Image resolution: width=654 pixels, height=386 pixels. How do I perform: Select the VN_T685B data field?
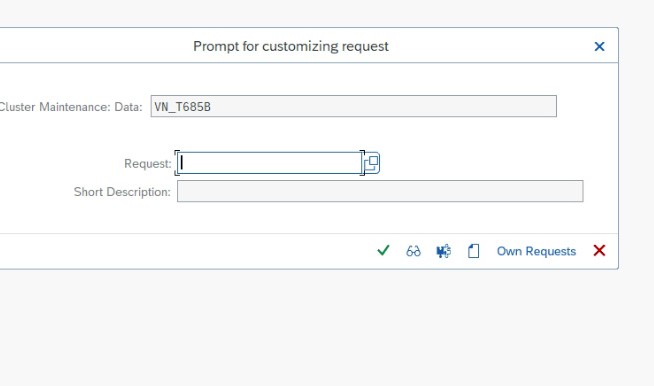click(353, 106)
